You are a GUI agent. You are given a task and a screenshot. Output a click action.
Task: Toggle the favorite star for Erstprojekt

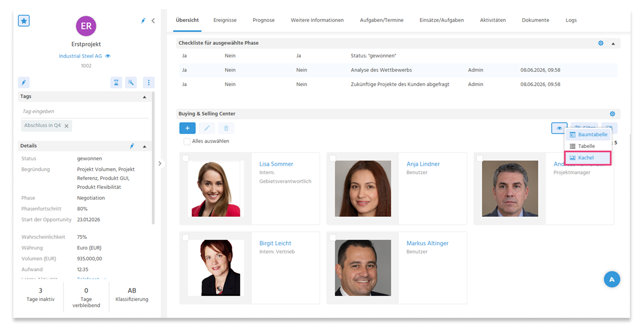[24, 20]
